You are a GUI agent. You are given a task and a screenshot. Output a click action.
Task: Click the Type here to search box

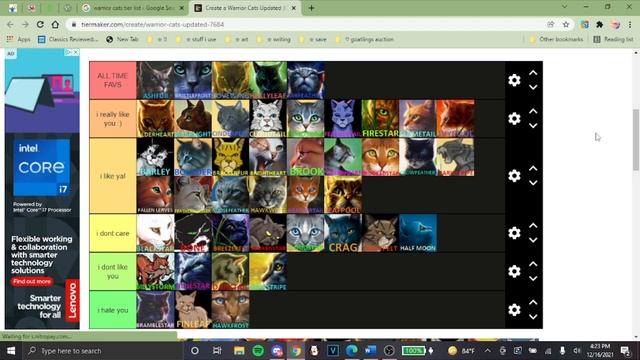(102, 351)
